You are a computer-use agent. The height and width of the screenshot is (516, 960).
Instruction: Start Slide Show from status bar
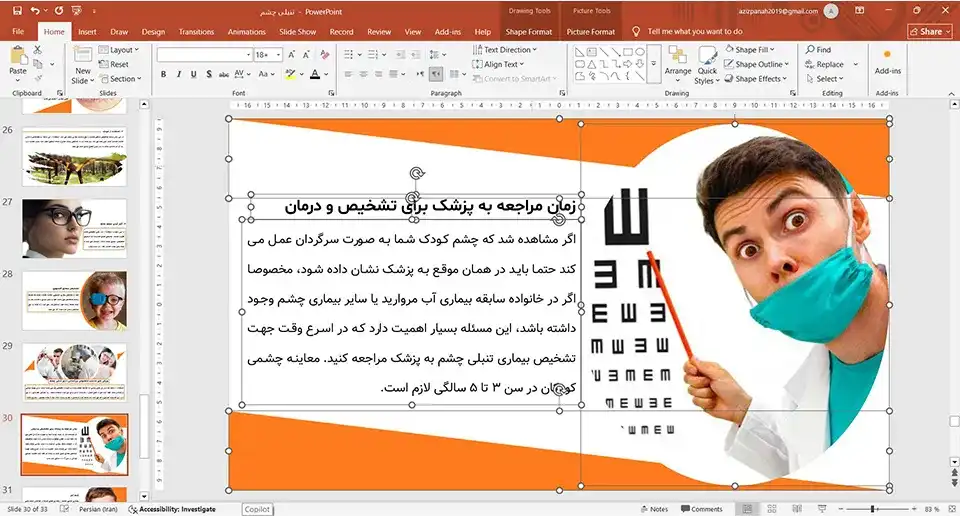(822, 509)
